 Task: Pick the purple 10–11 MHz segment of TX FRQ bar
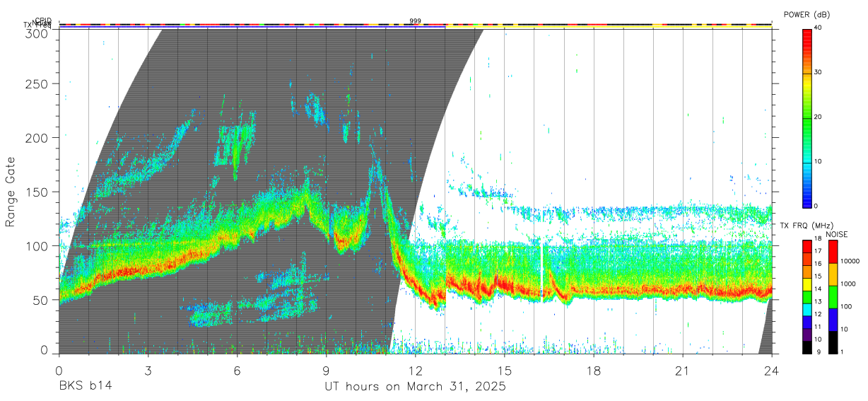click(807, 335)
